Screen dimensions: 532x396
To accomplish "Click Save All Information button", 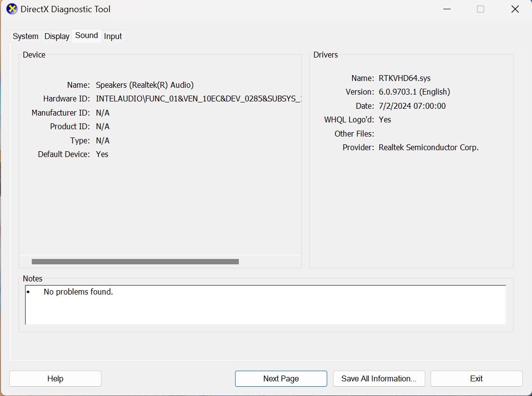I will click(379, 378).
